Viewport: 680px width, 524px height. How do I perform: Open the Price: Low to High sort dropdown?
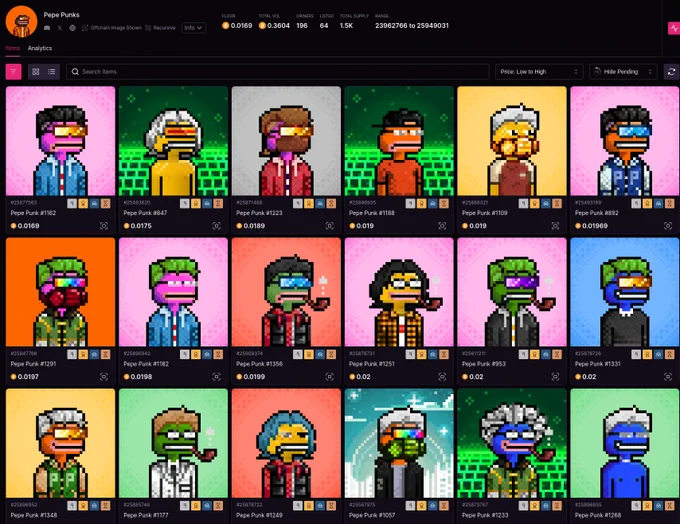(x=539, y=72)
